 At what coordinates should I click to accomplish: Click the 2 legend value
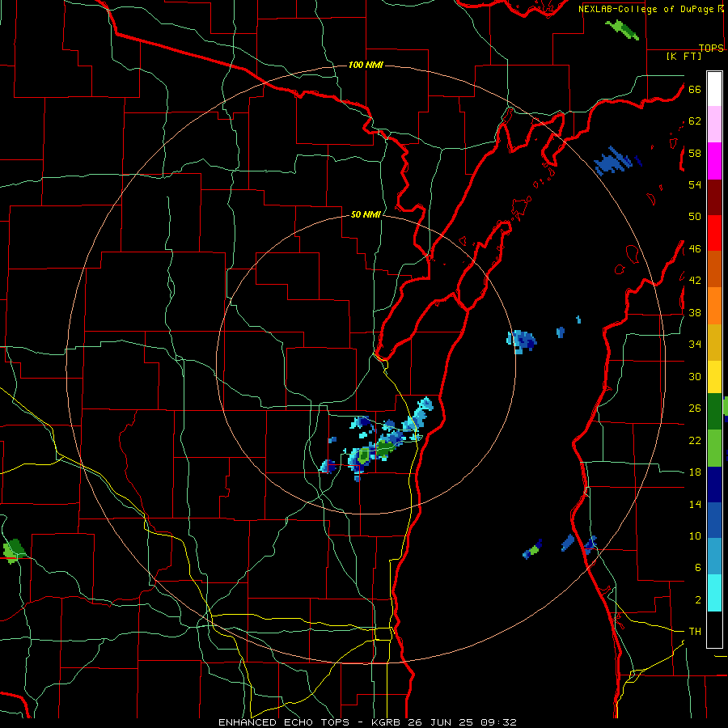tap(698, 600)
